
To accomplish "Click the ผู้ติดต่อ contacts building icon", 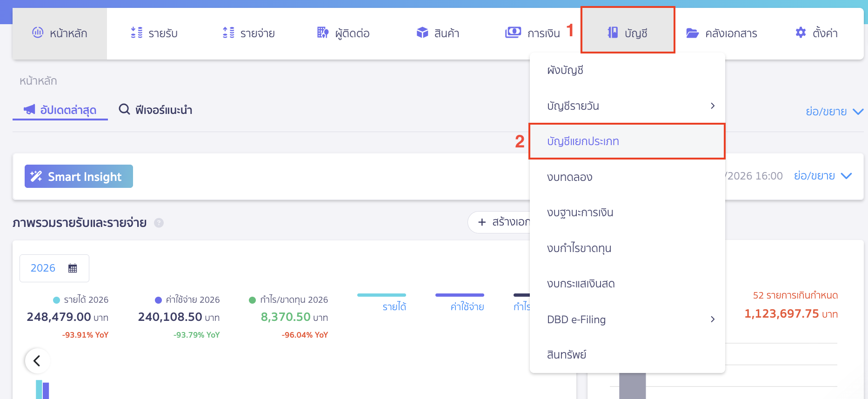I will pos(322,33).
